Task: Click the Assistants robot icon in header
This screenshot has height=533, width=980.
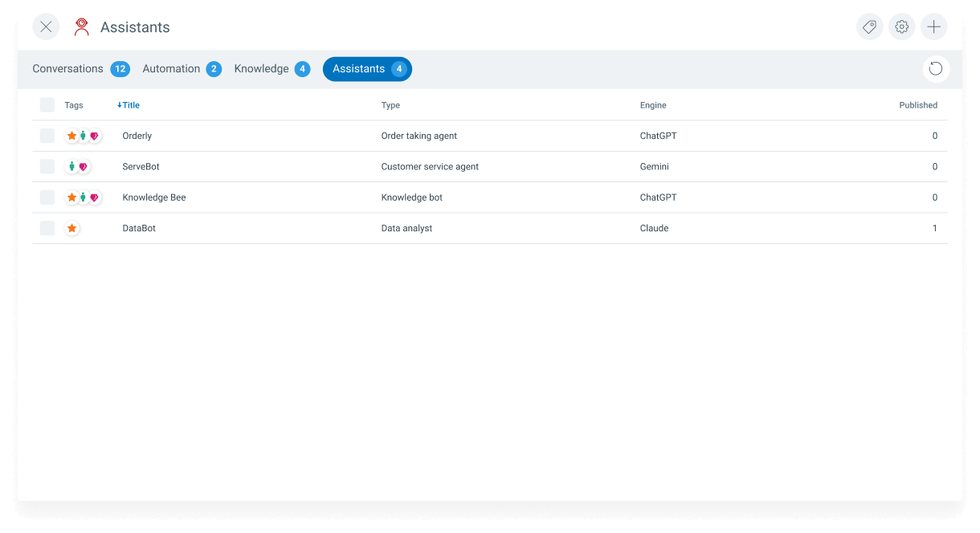Action: [81, 27]
